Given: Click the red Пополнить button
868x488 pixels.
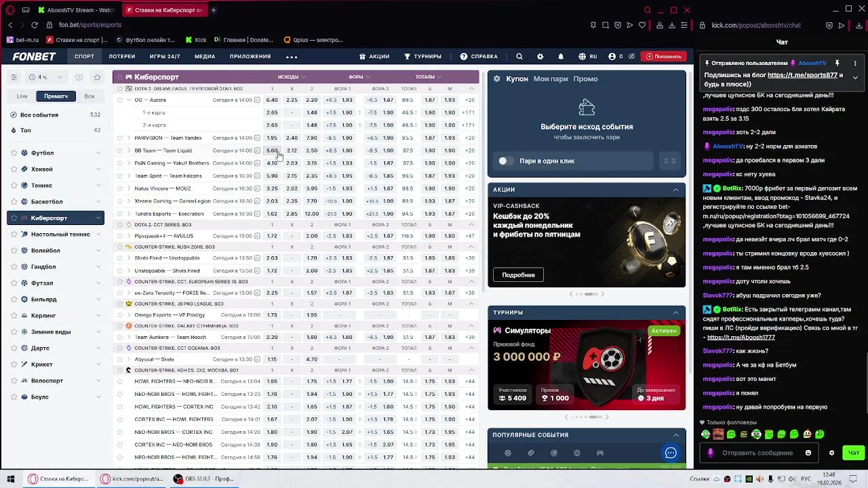Looking at the screenshot, I should [x=664, y=56].
